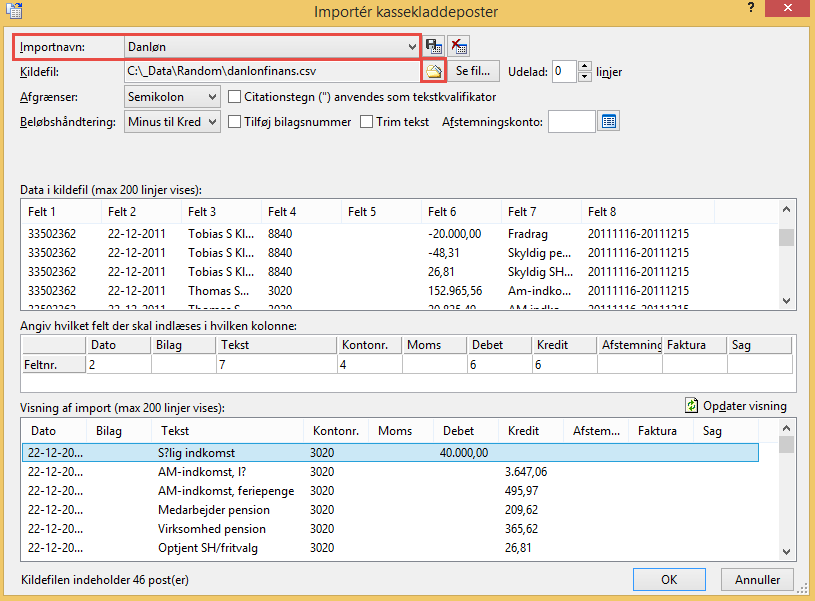
Task: Click the Felt 6 column header
Action: (442, 212)
